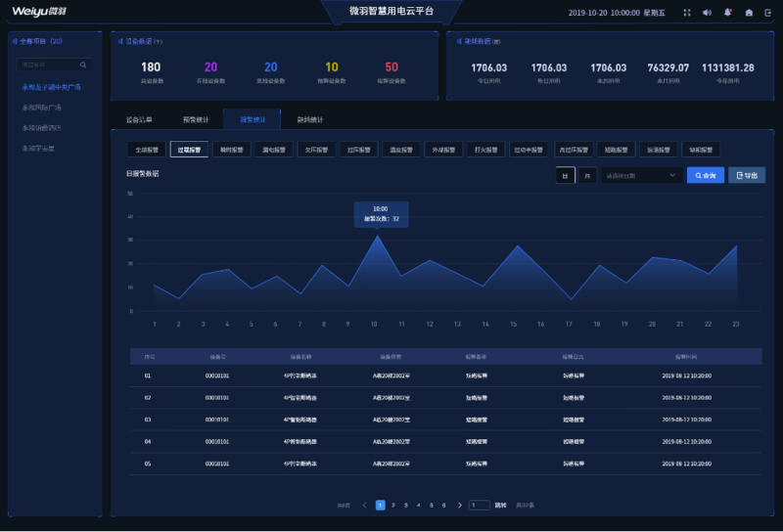Click the 导出 export button
The image size is (783, 532).
(x=747, y=176)
